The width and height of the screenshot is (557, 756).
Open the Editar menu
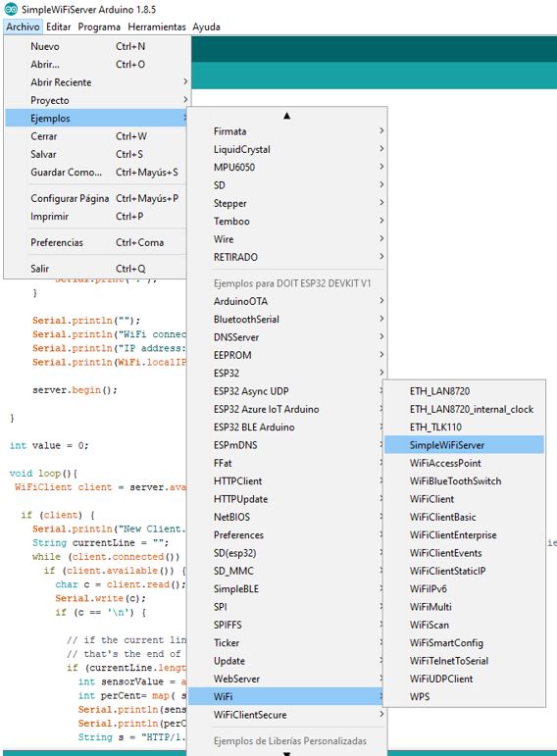[x=59, y=27]
